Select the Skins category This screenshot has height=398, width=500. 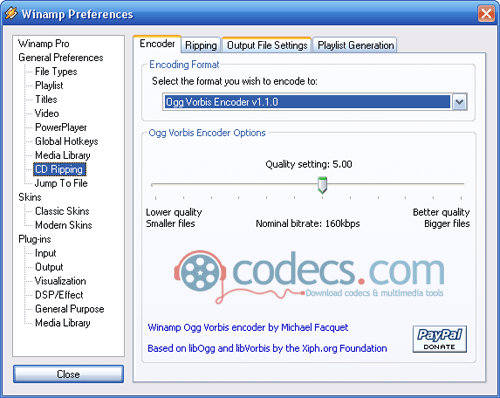tap(30, 197)
